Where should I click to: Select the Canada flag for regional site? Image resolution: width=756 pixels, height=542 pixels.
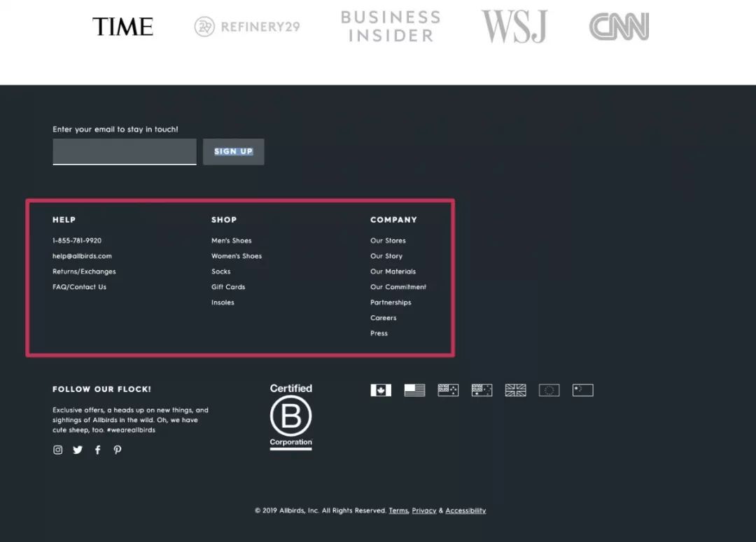381,390
